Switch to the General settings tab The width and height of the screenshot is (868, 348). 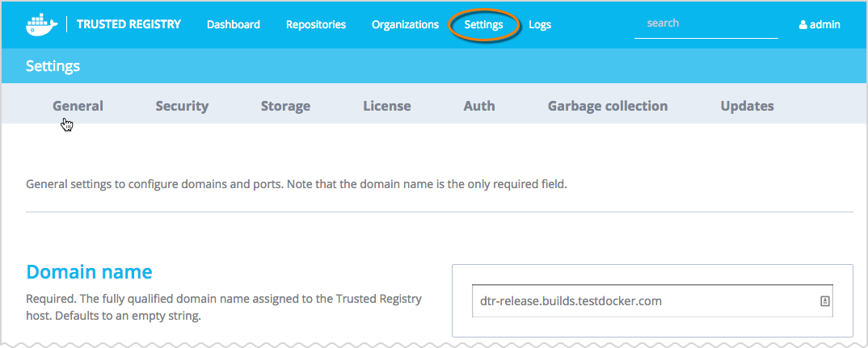click(78, 106)
